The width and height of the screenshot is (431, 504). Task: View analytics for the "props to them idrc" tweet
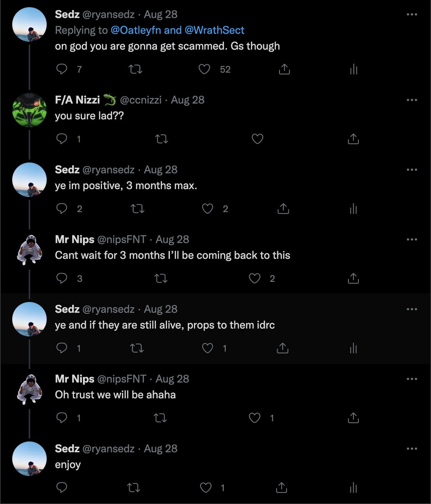[x=353, y=348]
